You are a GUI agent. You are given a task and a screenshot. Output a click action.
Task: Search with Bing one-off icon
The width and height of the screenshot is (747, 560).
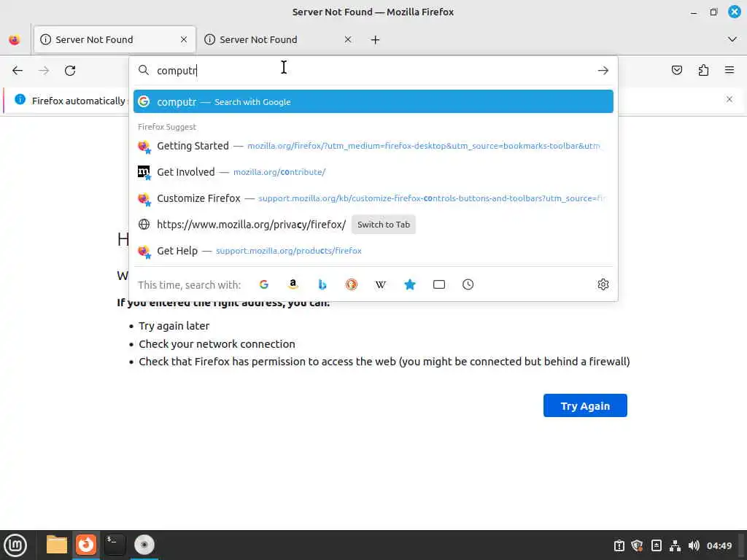pyautogui.click(x=322, y=285)
